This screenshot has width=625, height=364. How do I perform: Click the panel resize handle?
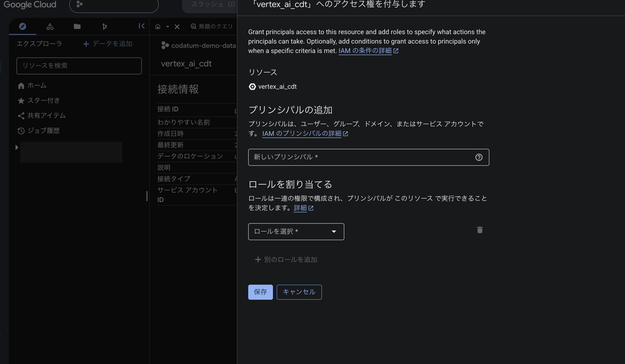click(147, 196)
